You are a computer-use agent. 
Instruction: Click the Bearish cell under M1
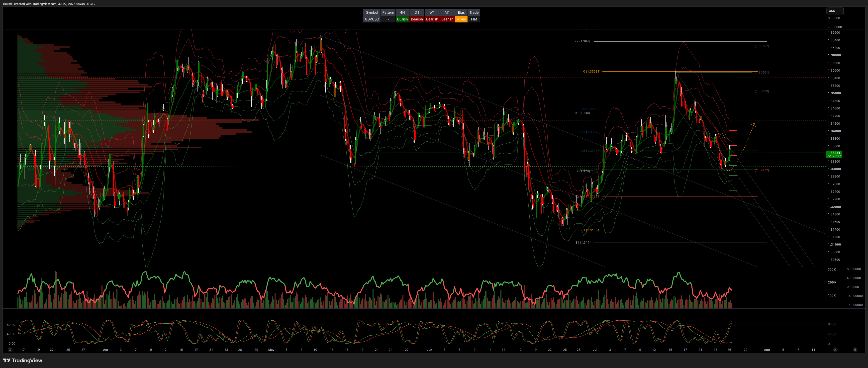(447, 19)
